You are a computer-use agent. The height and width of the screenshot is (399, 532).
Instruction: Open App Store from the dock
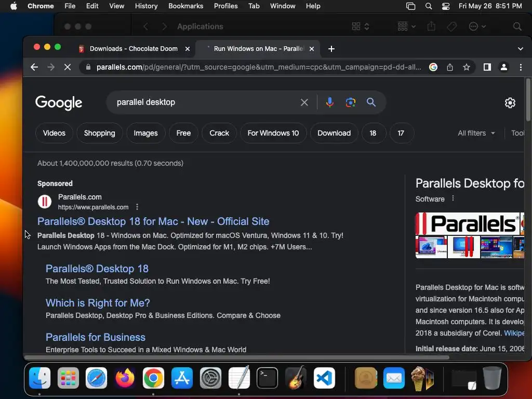[x=182, y=378]
